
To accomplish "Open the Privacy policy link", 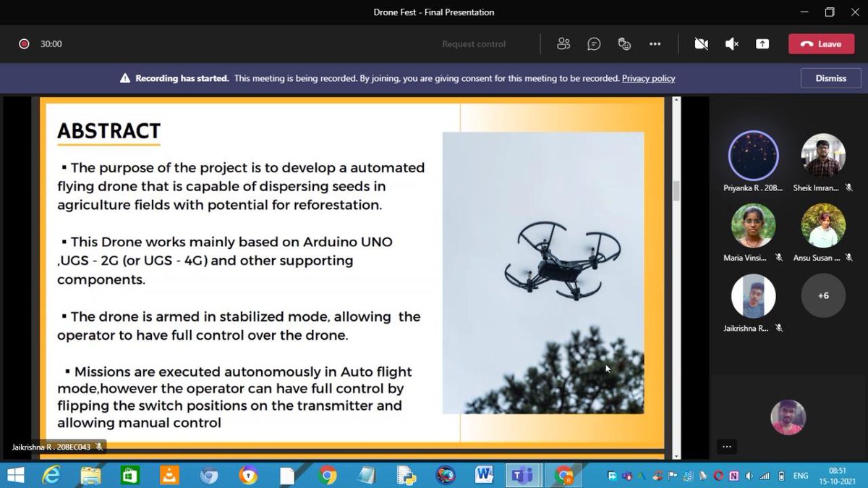I will [x=648, y=78].
